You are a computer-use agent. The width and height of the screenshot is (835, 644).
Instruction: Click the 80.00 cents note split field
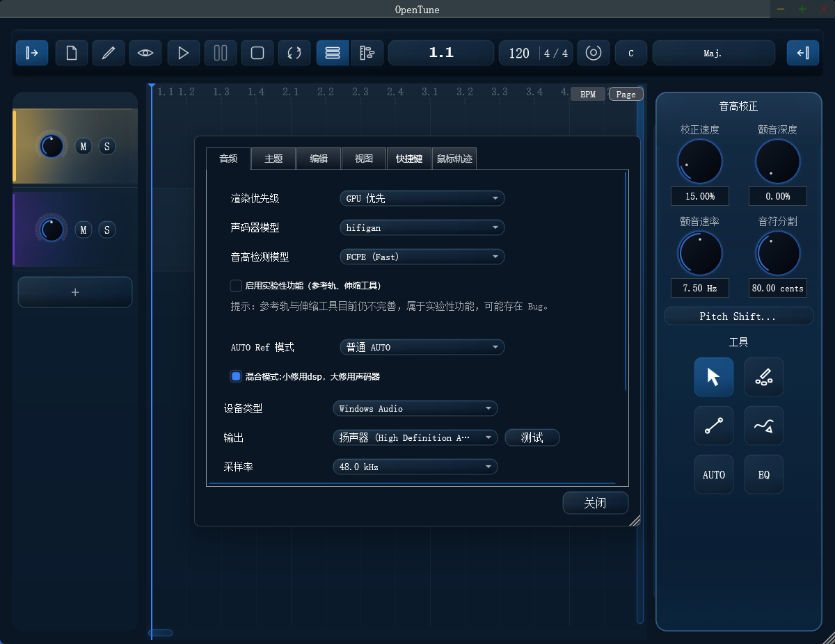pyautogui.click(x=778, y=288)
